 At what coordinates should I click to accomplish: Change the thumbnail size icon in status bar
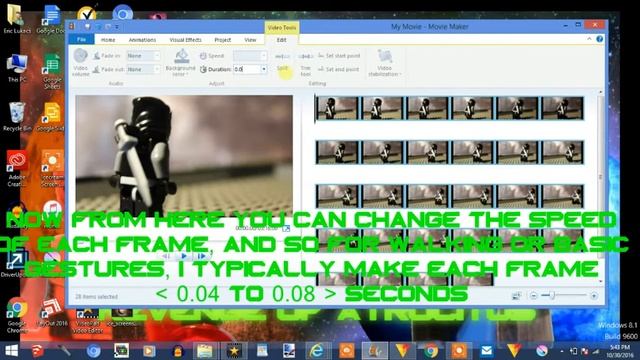[x=516, y=296]
